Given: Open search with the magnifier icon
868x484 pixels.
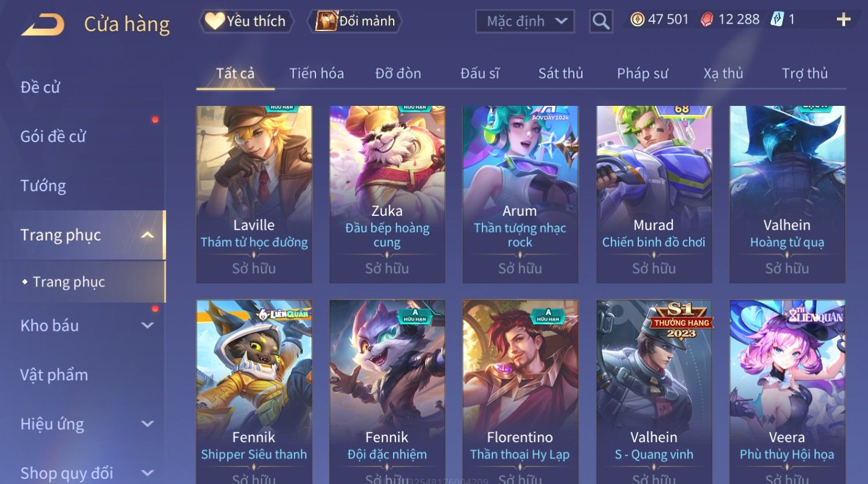Looking at the screenshot, I should 601,22.
